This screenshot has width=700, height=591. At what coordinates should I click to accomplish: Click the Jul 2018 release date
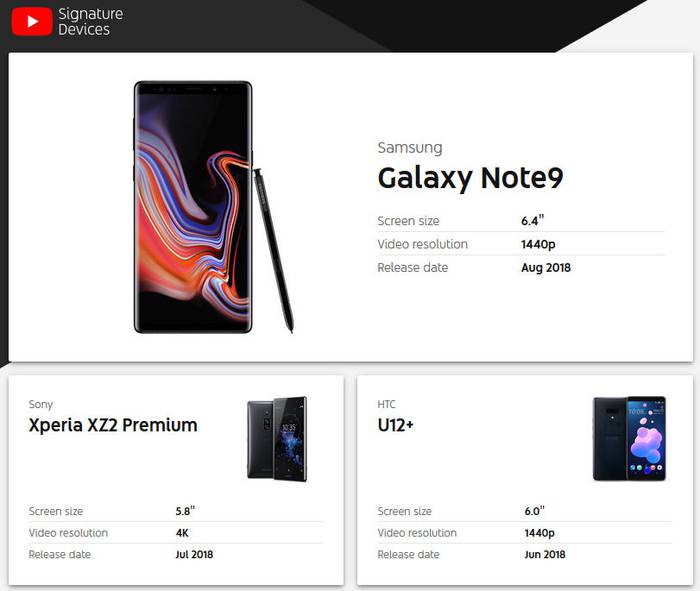click(x=194, y=554)
